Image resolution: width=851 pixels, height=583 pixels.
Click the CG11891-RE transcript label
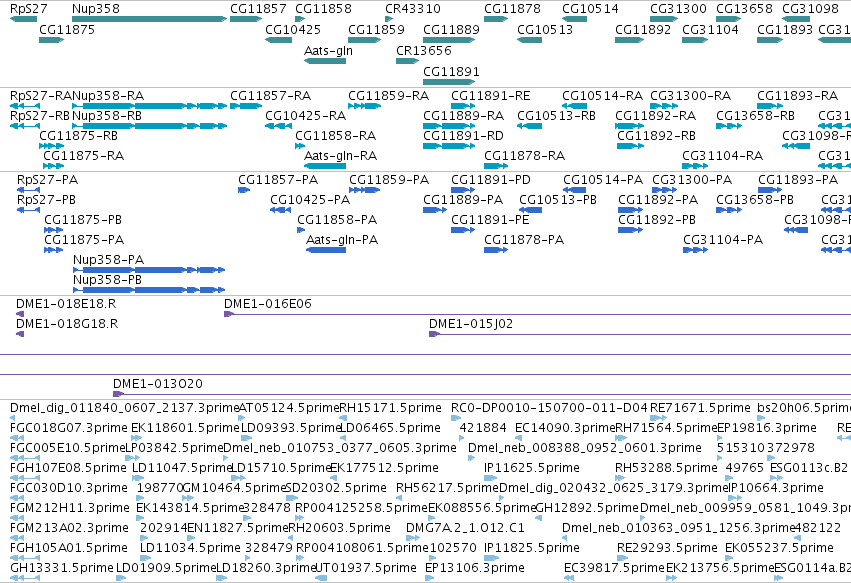491,96
